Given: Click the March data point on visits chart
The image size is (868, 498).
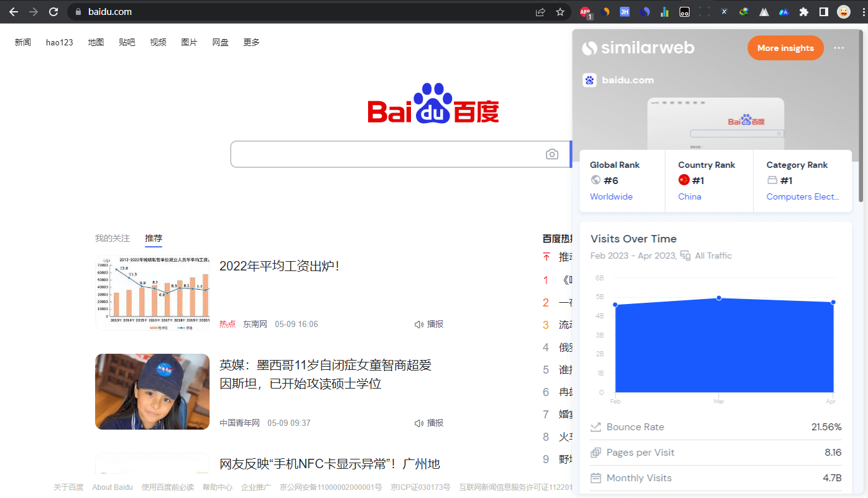Looking at the screenshot, I should [719, 298].
